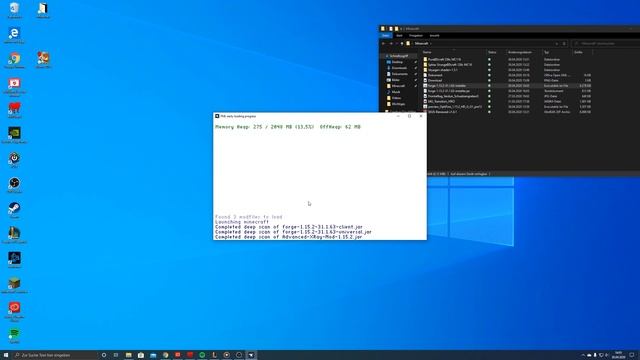Click the Datei tab in File Explorer
Image resolution: width=640 pixels, height=360 pixels.
click(385, 36)
